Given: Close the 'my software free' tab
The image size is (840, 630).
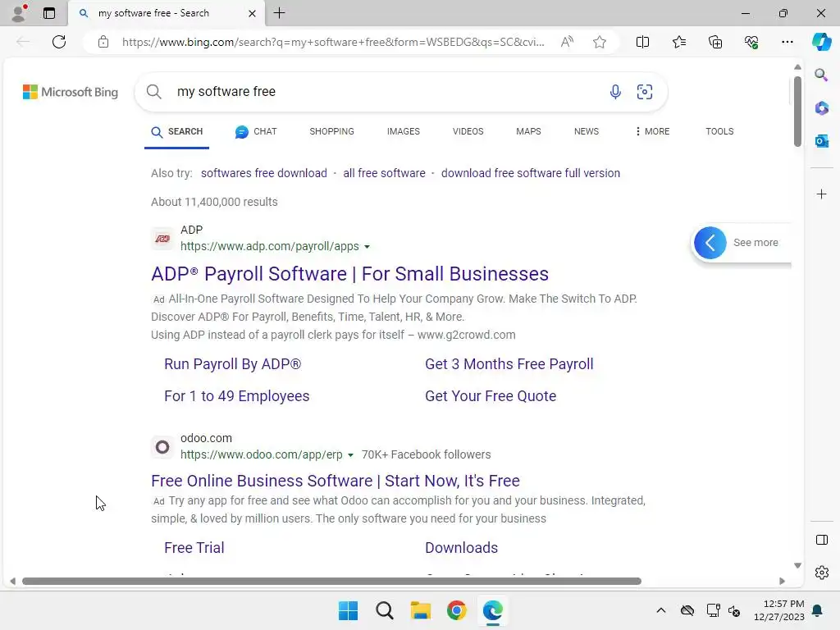Looking at the screenshot, I should pyautogui.click(x=252, y=13).
